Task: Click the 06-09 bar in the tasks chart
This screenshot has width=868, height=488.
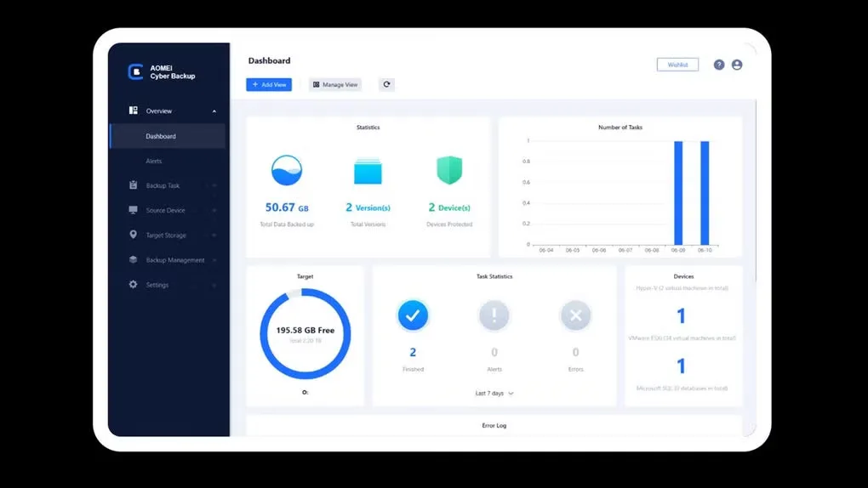Action: point(678,192)
